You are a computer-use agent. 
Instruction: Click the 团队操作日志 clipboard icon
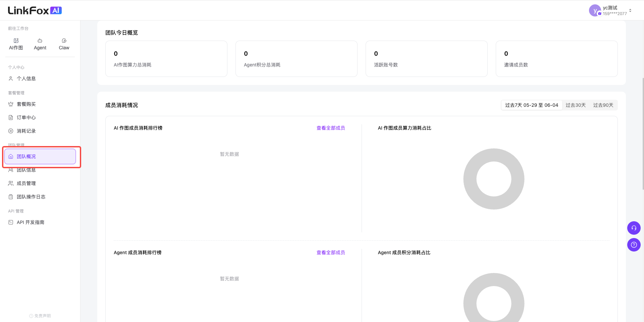pyautogui.click(x=11, y=197)
